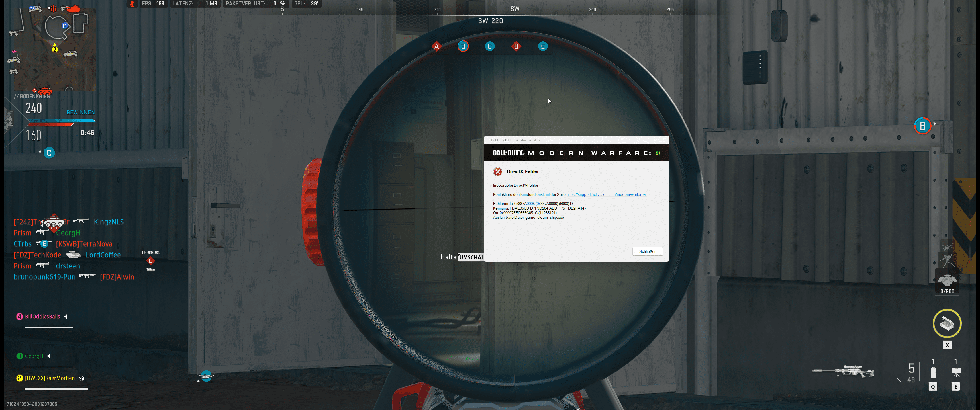980x410 pixels.
Task: Click the KingzNLS kill feed entry
Action: 109,222
